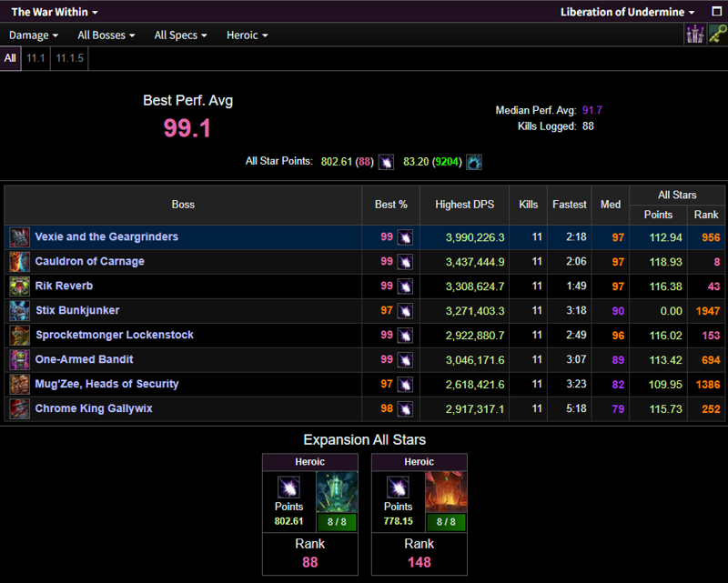728x583 pixels.
Task: Open the Heroic difficulty dropdown
Action: point(247,35)
